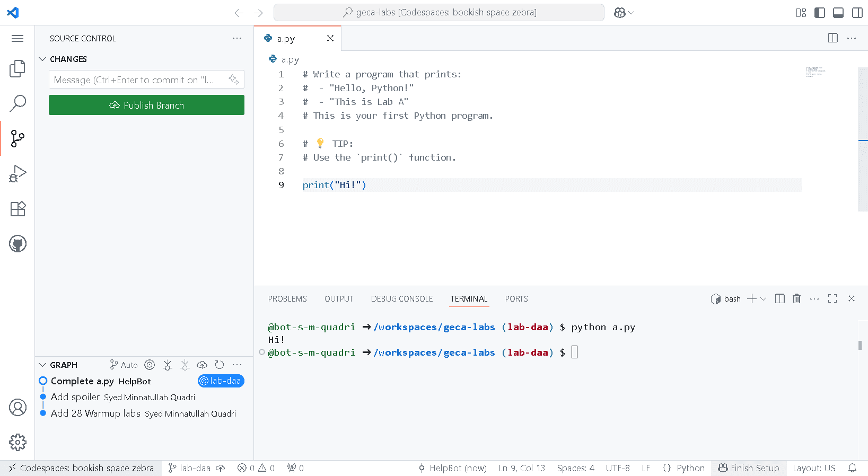This screenshot has width=868, height=476.
Task: Open errors and warnings status item
Action: pos(256,468)
